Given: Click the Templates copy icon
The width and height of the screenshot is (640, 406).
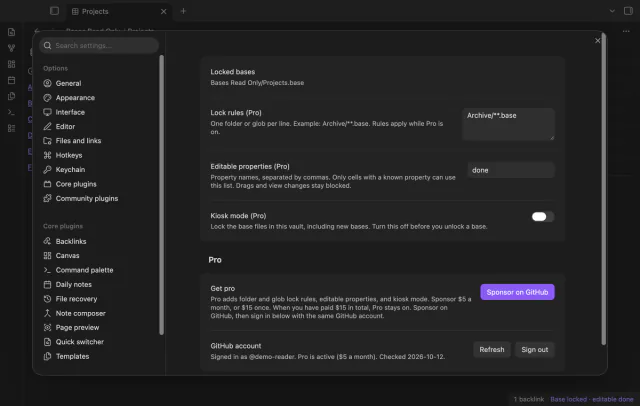Looking at the screenshot, I should coord(47,356).
